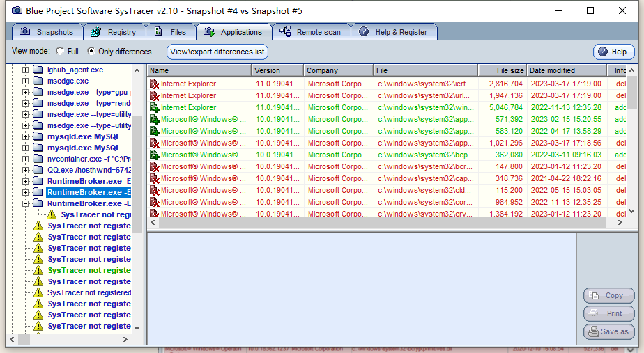Click warning icon under expanded RuntimeBroker.exe

click(x=52, y=214)
